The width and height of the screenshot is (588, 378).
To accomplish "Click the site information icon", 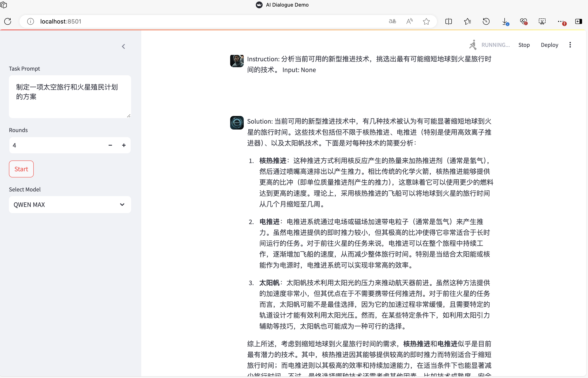I will pyautogui.click(x=31, y=21).
